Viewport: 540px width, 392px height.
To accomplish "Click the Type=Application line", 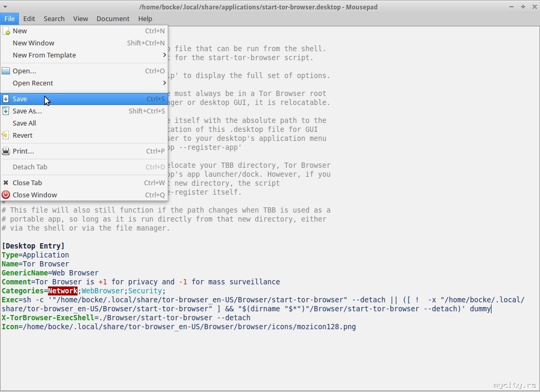I will click(x=35, y=255).
